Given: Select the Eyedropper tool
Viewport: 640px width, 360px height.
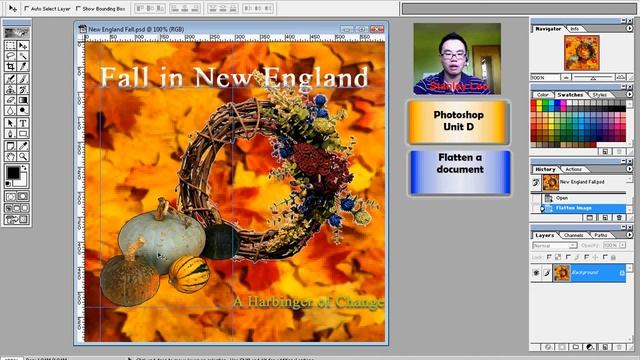Looking at the screenshot, I should (x=23, y=146).
